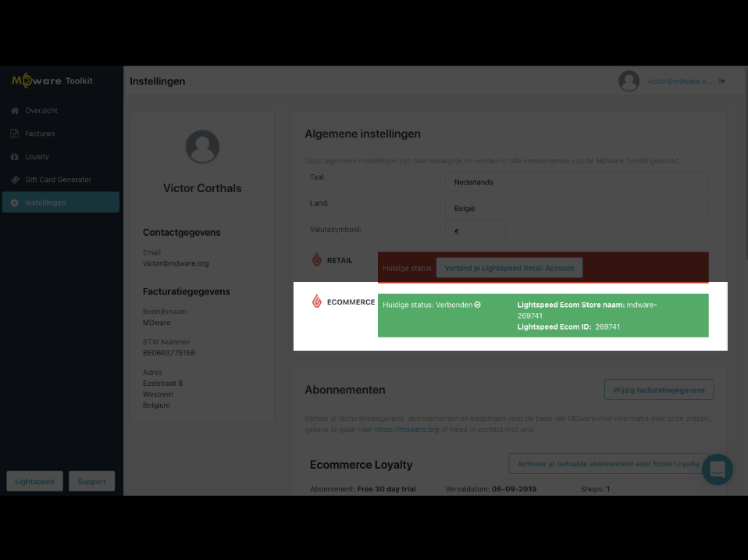Activate paid Ecom Loyalty subscription button

[608, 464]
